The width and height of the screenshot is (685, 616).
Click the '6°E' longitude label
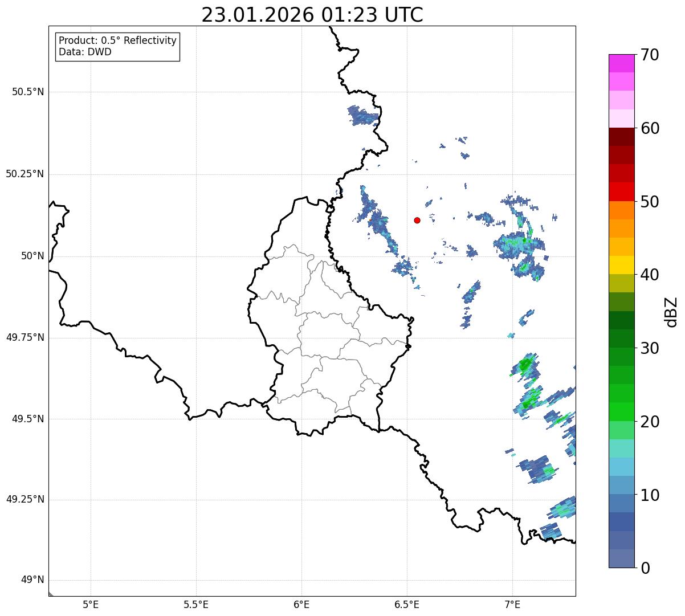coord(301,604)
